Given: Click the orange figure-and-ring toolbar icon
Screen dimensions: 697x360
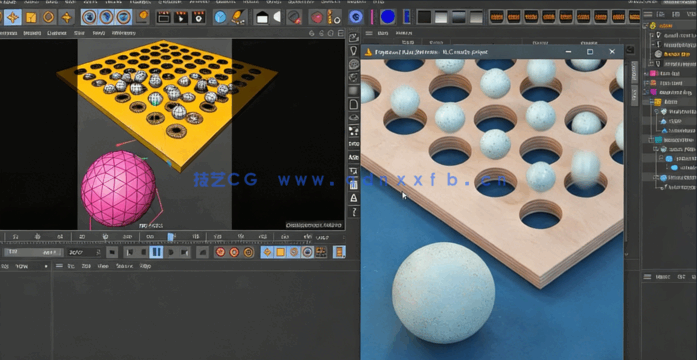Looking at the screenshot, I should (x=333, y=17).
